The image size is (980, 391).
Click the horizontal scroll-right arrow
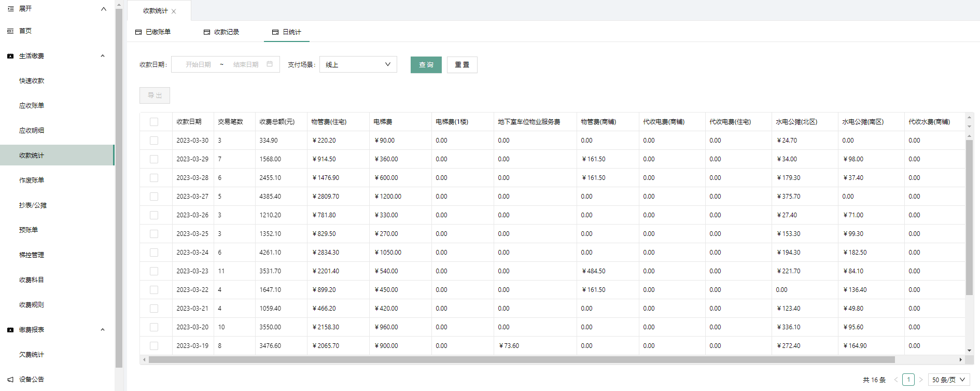tap(961, 359)
